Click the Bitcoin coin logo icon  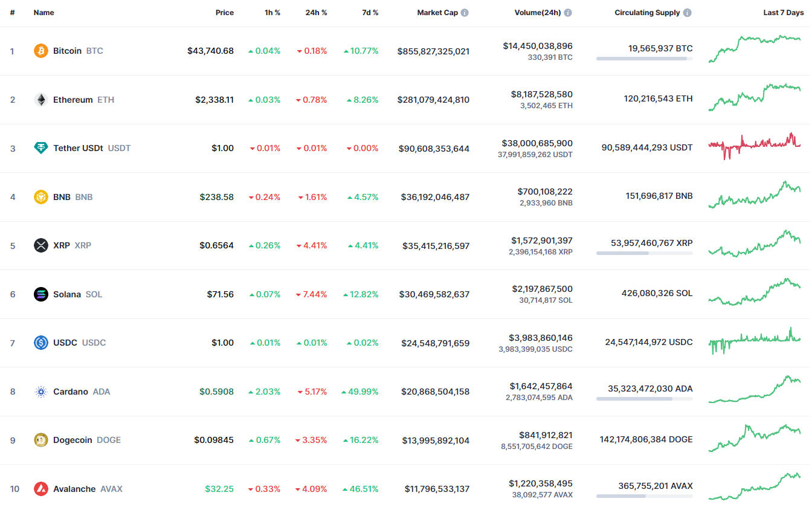click(x=41, y=51)
